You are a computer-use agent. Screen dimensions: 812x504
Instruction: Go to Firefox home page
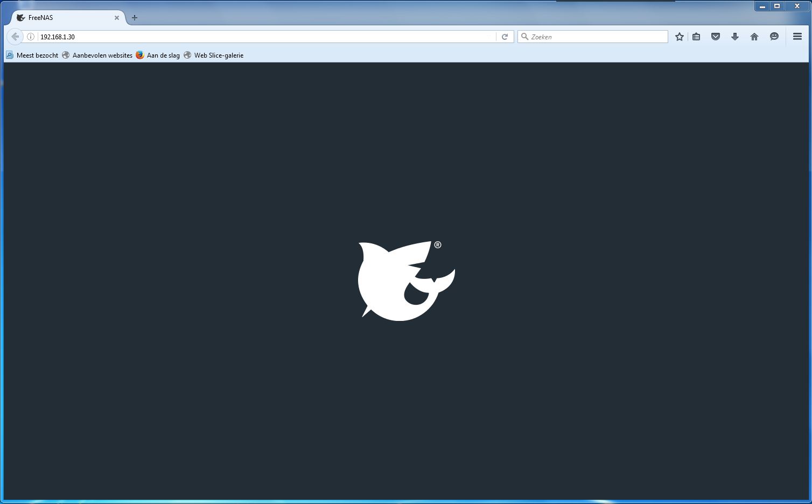pos(754,37)
